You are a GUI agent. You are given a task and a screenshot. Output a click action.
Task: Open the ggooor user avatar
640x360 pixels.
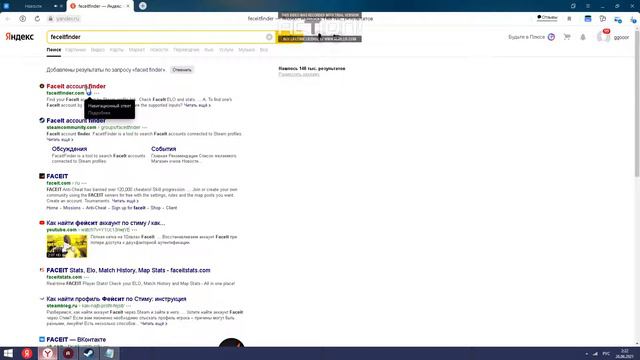[x=603, y=37]
